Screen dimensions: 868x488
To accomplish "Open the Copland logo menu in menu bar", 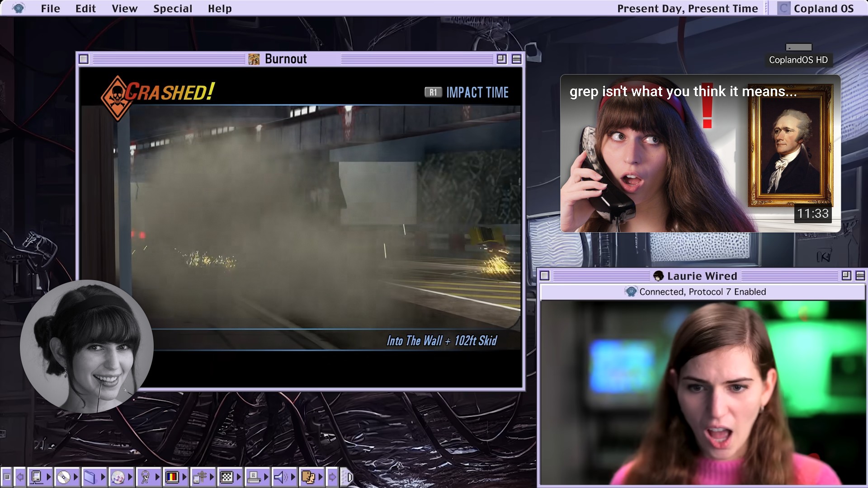I will coord(19,8).
